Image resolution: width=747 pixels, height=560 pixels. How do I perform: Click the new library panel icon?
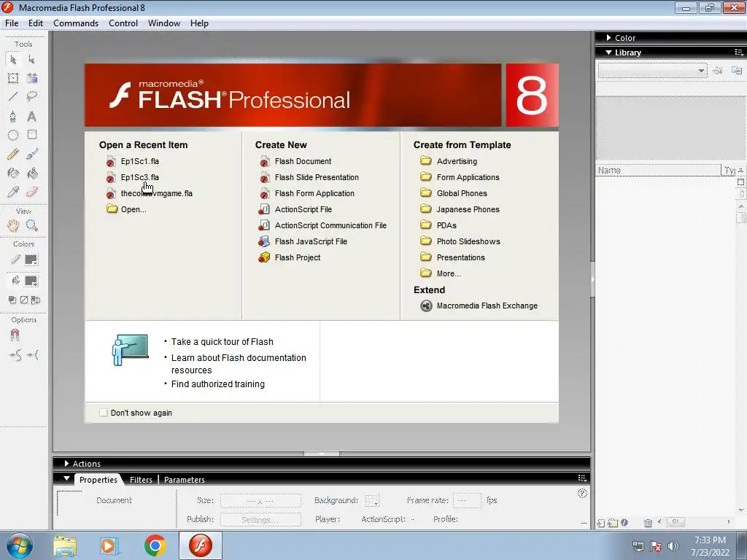pos(737,71)
